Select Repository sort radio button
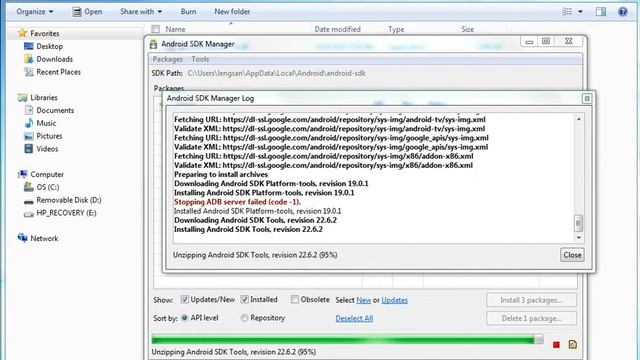This screenshot has width=640, height=360. pos(244,318)
